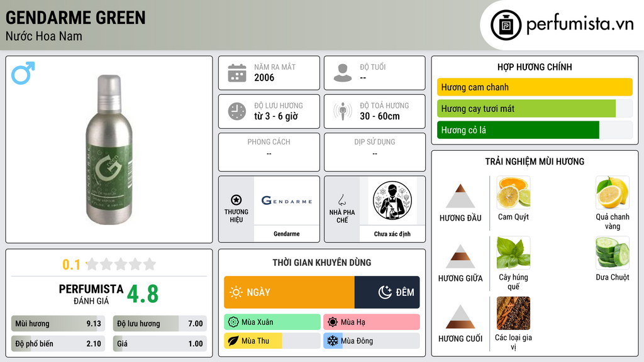Open the Gendarme brand logo link

(x=287, y=200)
